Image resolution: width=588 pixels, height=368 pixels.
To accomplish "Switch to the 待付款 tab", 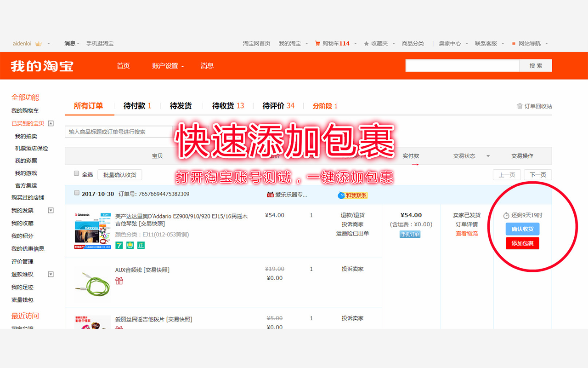I will (137, 106).
